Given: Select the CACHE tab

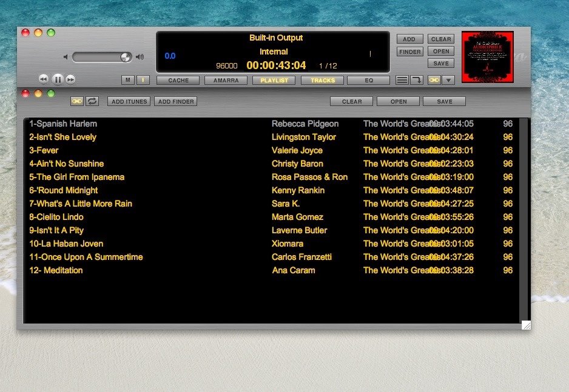Looking at the screenshot, I should [178, 80].
